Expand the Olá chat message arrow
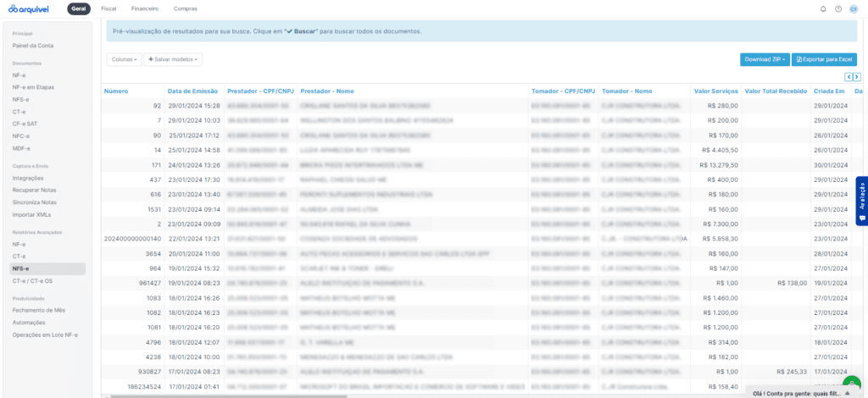The width and height of the screenshot is (868, 398). point(848,393)
